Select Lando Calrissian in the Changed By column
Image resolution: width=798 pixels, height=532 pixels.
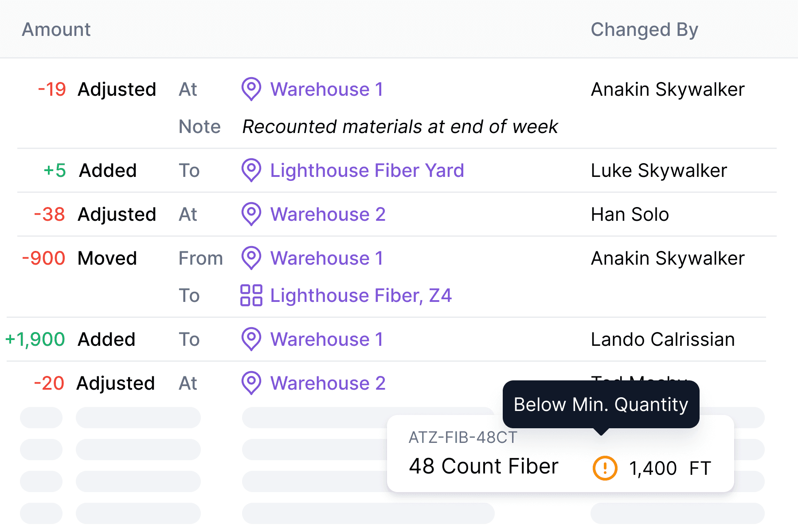click(662, 339)
